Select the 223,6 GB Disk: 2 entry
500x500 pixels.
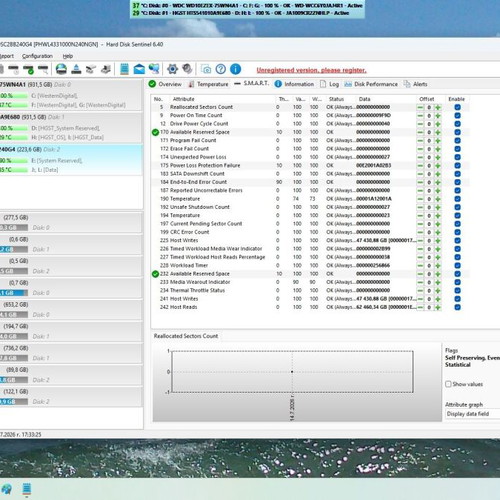(71, 160)
